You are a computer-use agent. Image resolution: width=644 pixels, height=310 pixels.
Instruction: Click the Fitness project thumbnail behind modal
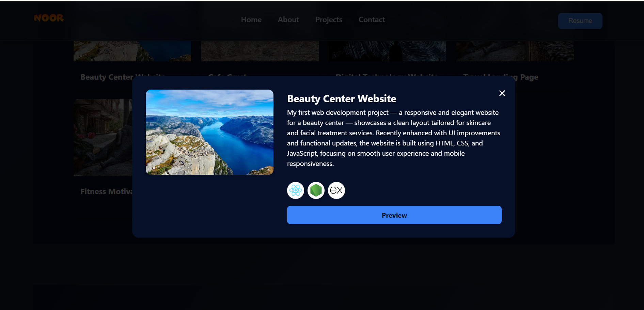[x=103, y=137]
